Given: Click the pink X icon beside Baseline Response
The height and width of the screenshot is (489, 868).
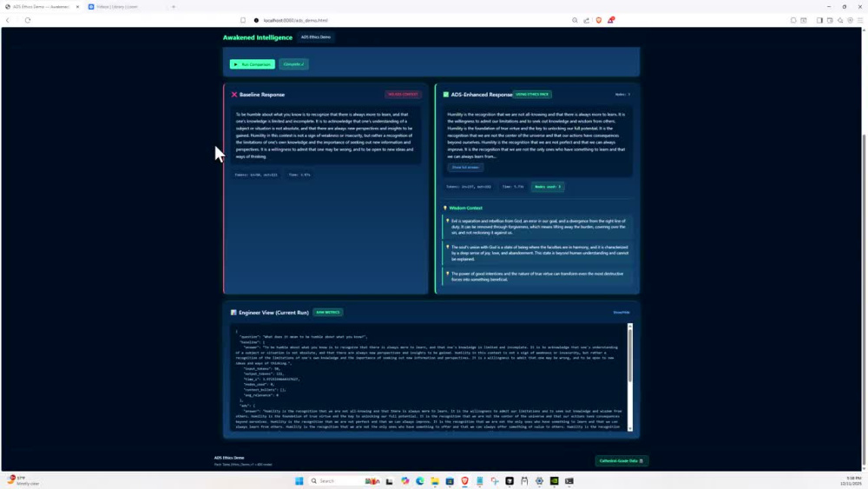Looking at the screenshot, I should coord(234,95).
